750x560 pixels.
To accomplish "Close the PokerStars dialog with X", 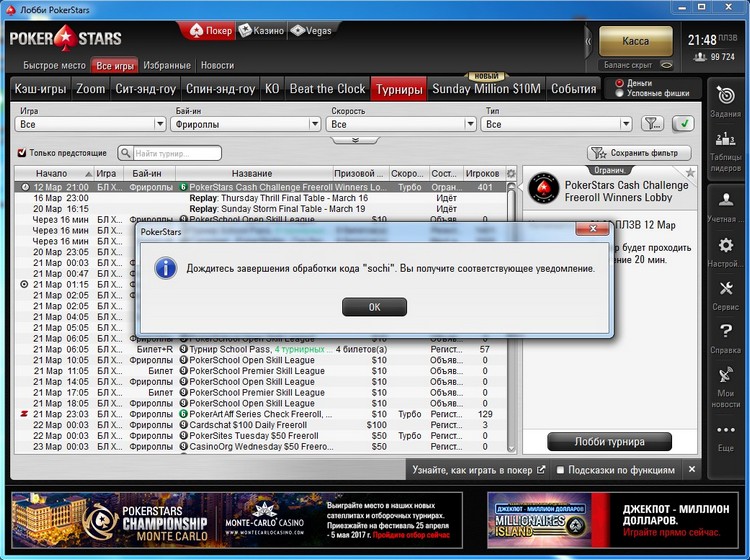I will (593, 229).
